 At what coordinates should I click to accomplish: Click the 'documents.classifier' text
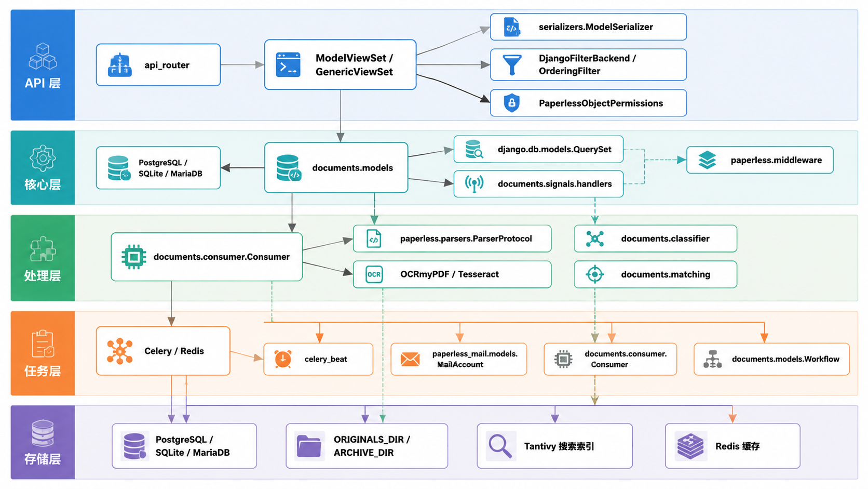(665, 239)
